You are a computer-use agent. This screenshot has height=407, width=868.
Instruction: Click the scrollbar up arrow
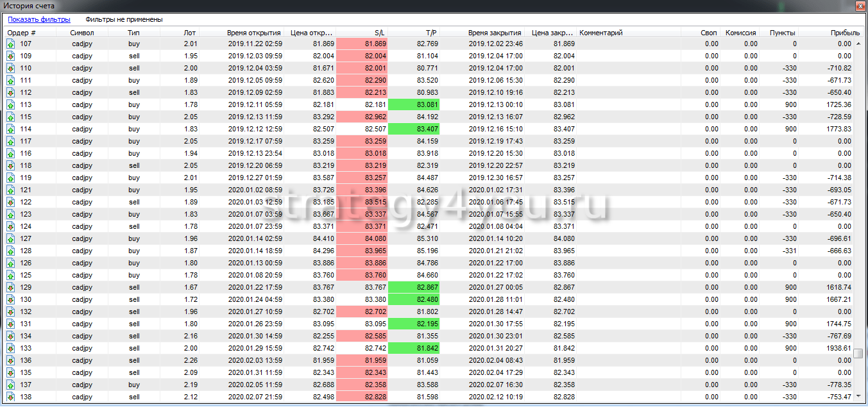pos(858,44)
